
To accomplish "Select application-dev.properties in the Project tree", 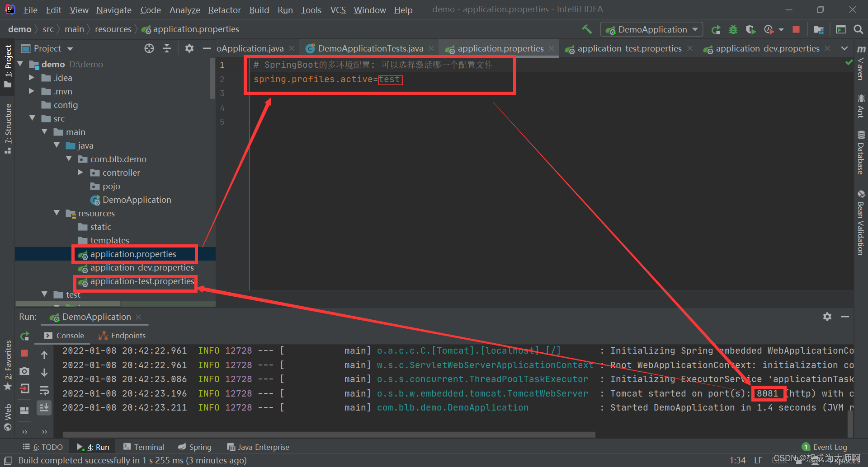I will pos(142,268).
